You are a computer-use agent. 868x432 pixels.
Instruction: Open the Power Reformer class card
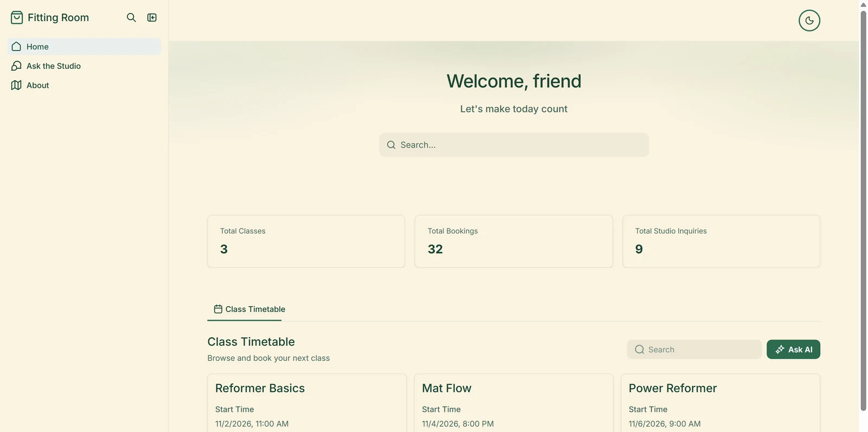tap(720, 403)
